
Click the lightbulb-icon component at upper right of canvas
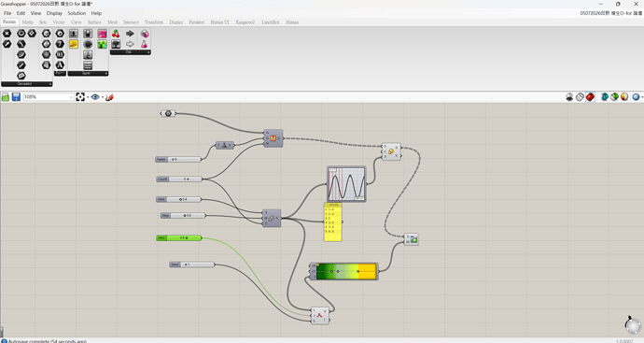pyautogui.click(x=391, y=151)
